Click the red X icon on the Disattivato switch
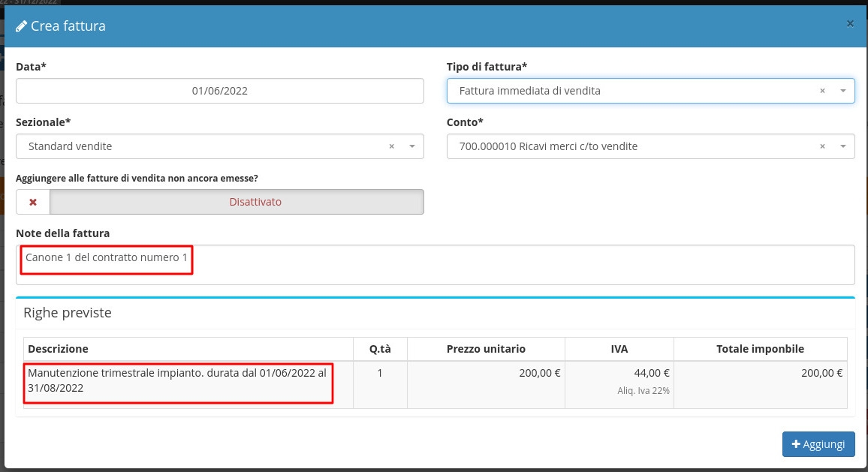This screenshot has width=868, height=472. pyautogui.click(x=33, y=202)
